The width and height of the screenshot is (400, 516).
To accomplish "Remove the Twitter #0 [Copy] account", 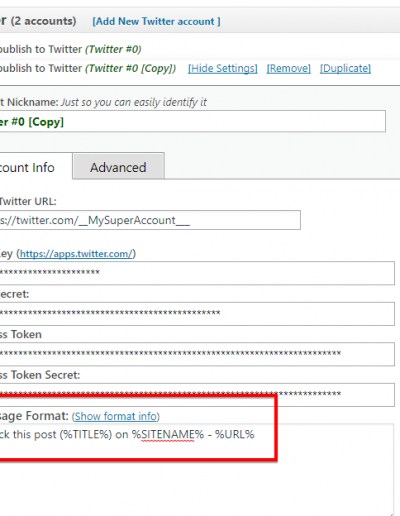I will click(x=289, y=68).
